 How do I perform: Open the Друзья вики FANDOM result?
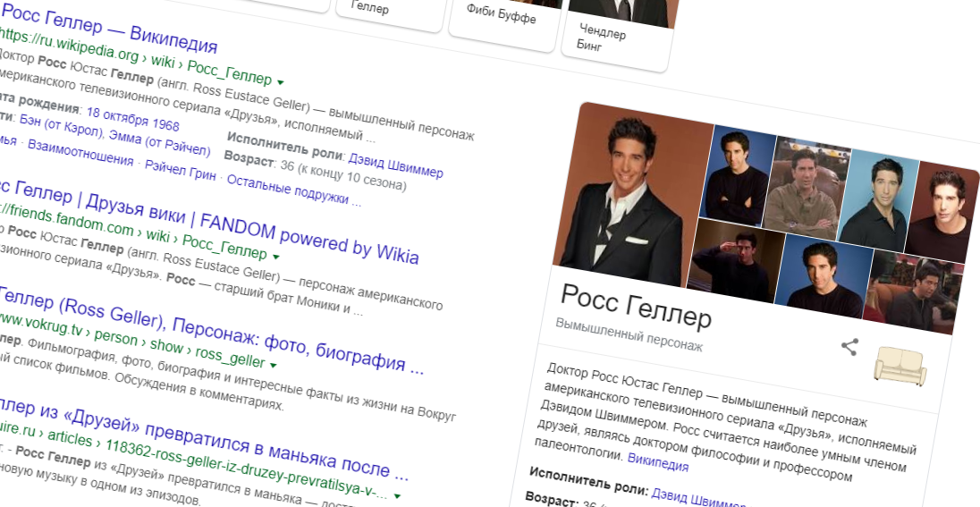[x=209, y=221]
